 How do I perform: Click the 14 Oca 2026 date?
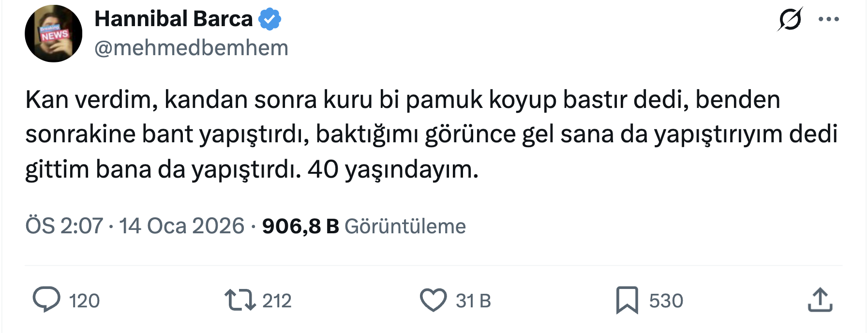click(181, 226)
